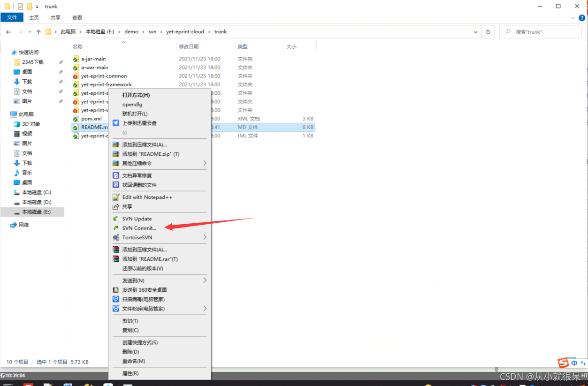Click the properties checkmark icon in title bar
This screenshot has width=588, height=386.
coord(20,7)
